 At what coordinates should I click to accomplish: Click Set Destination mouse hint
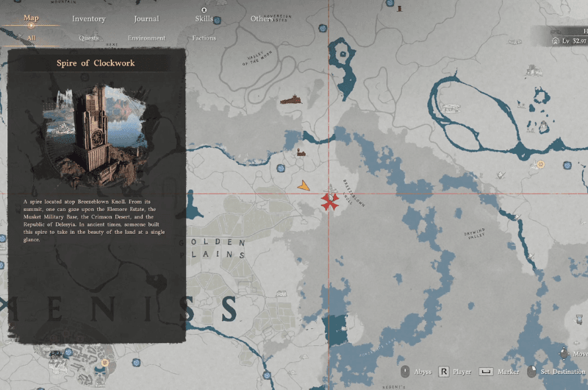click(532, 372)
